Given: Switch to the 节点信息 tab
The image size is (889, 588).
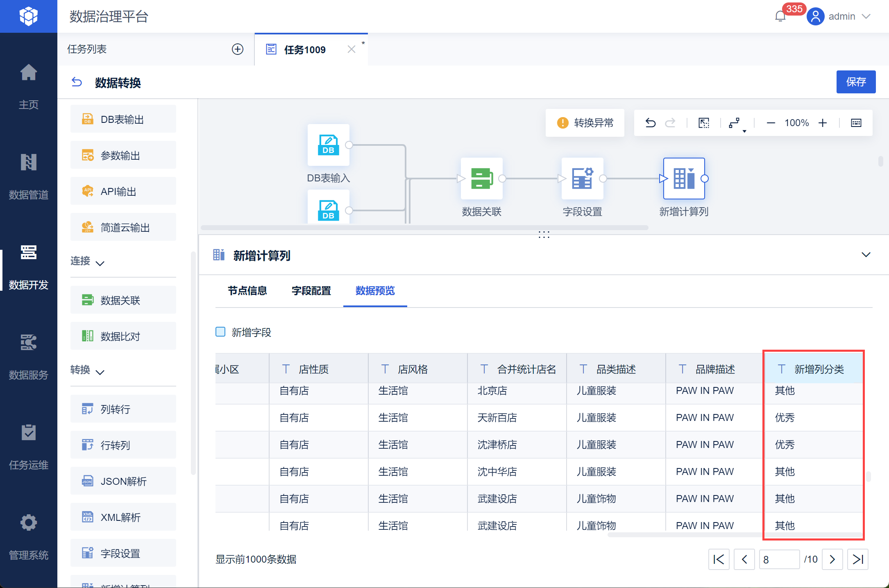Looking at the screenshot, I should (247, 291).
